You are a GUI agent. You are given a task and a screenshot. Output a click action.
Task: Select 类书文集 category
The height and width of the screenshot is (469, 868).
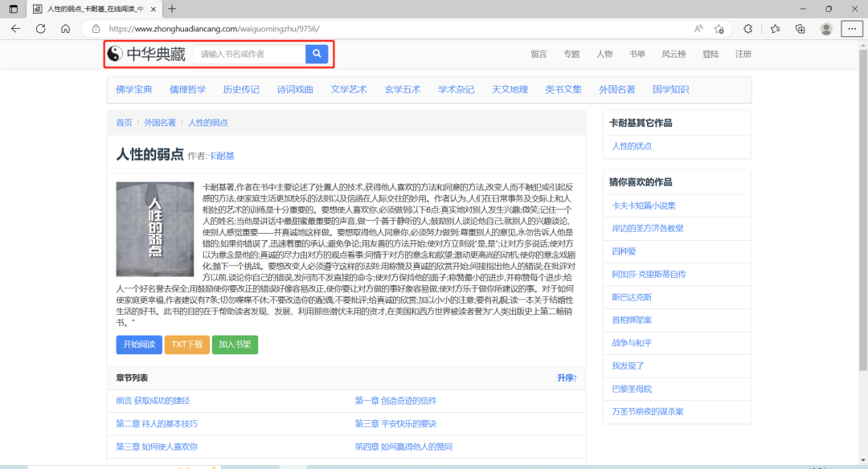tap(563, 89)
